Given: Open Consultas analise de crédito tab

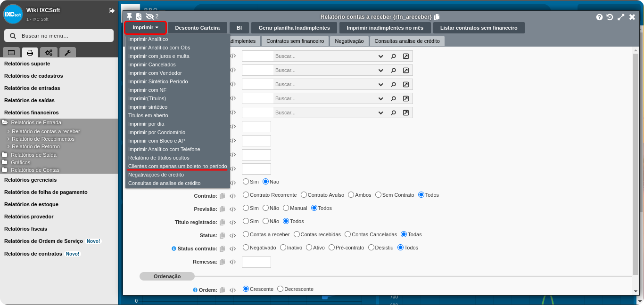Looking at the screenshot, I should [x=407, y=41].
